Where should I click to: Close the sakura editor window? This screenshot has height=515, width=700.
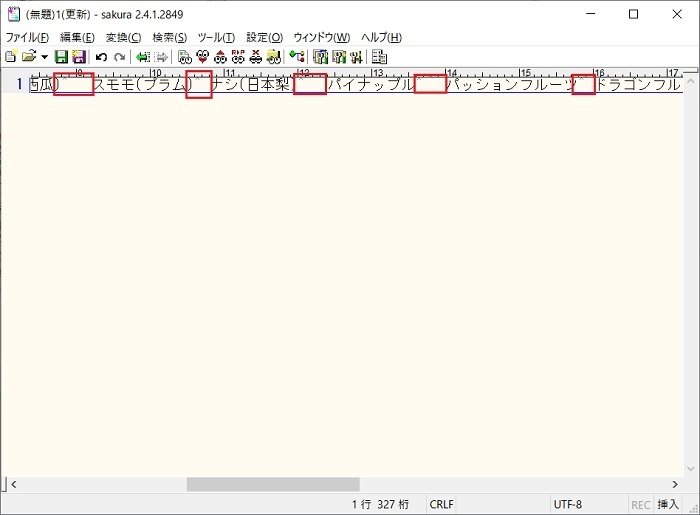(x=677, y=14)
